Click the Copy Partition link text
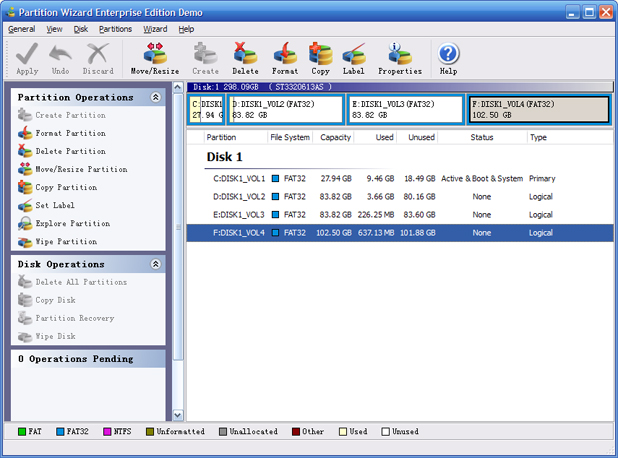Screen dimensions: 618x458 pyautogui.click(x=66, y=187)
